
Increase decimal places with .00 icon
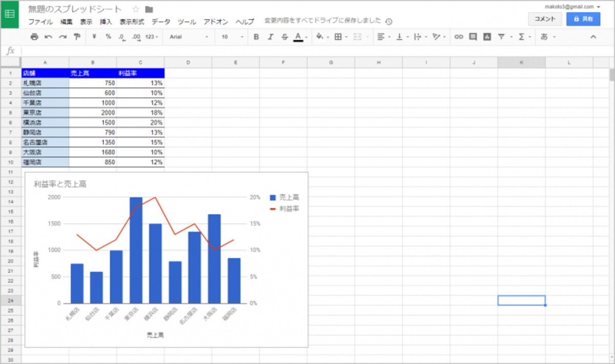pyautogui.click(x=136, y=37)
